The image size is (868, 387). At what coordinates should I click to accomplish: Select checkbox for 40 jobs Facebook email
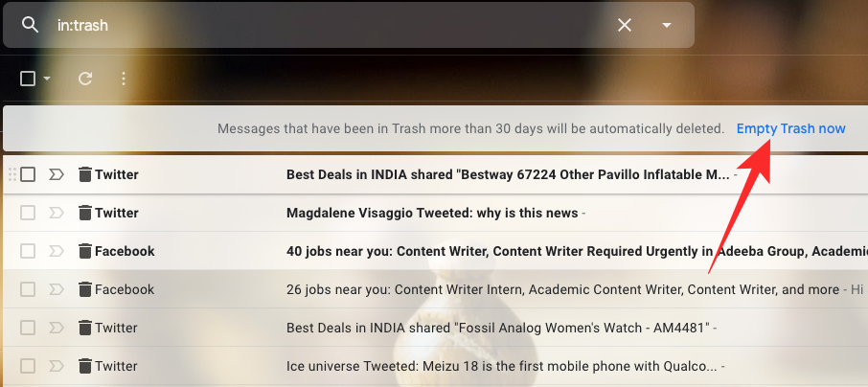click(28, 251)
